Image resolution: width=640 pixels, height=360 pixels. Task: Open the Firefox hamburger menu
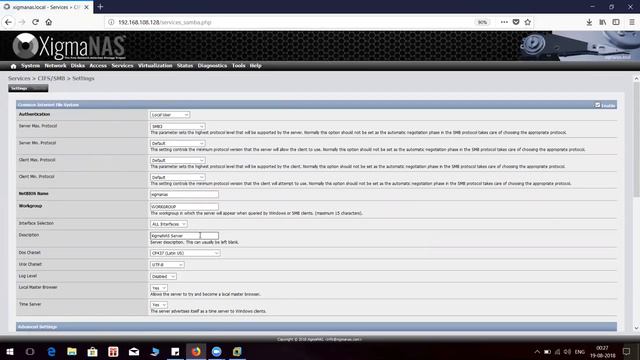point(631,22)
